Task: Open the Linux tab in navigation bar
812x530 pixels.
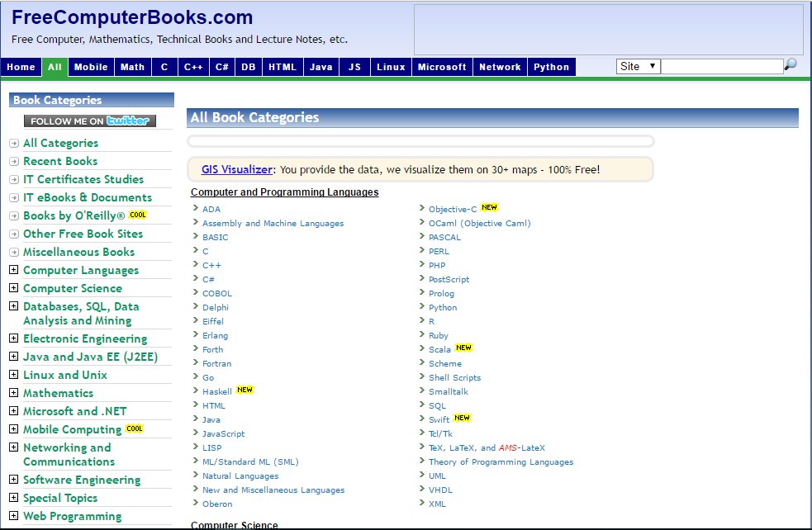Action: (x=391, y=68)
